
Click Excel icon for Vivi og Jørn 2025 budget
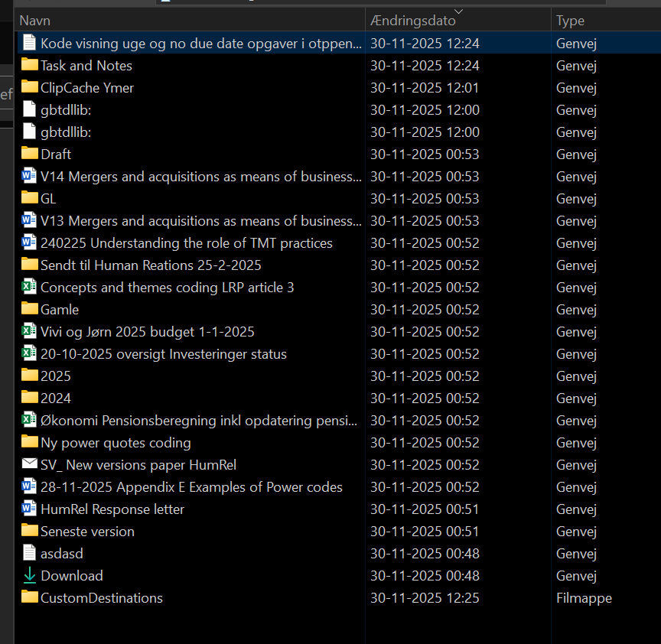point(29,332)
